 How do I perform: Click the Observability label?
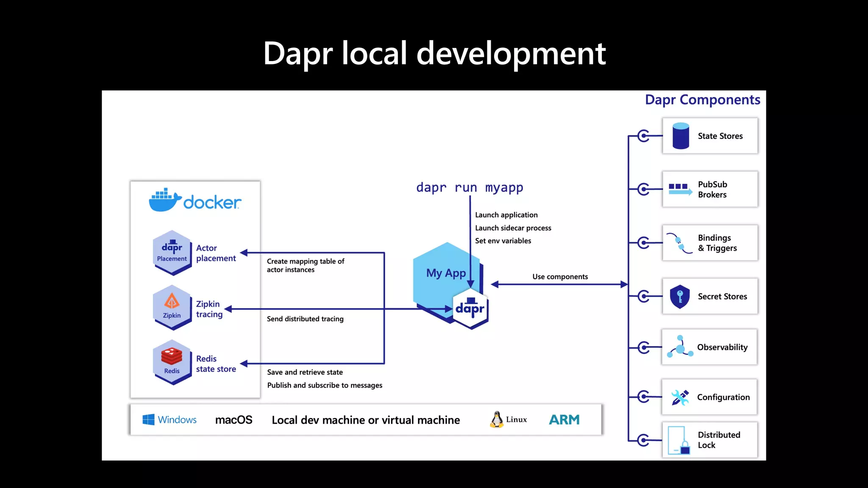722,347
